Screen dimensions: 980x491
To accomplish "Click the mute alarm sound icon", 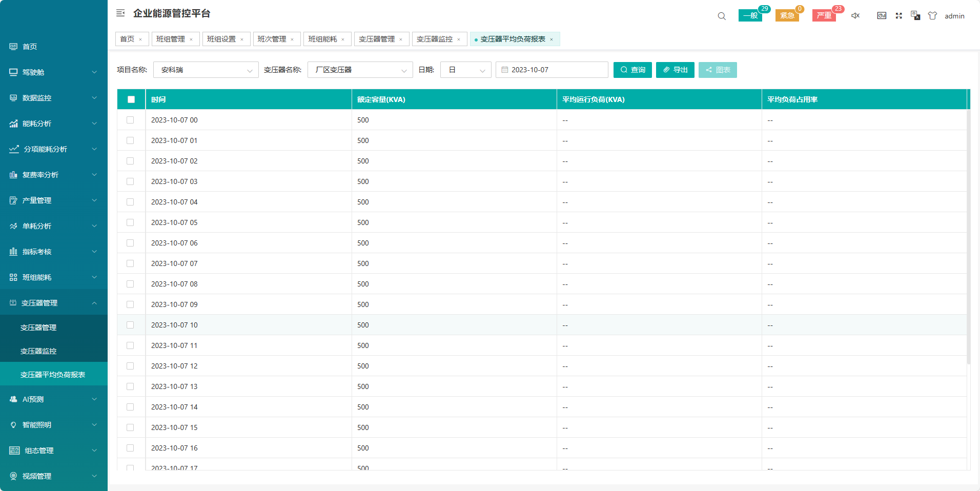I will 855,16.
